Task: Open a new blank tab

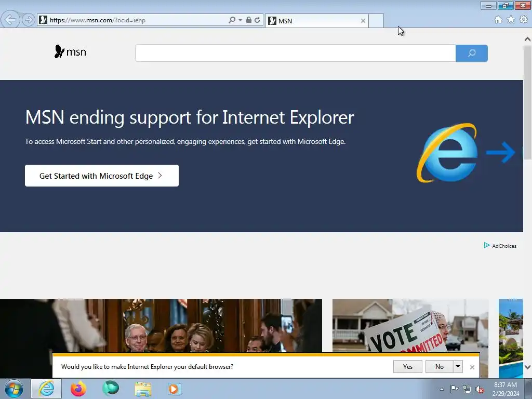Action: [x=376, y=21]
